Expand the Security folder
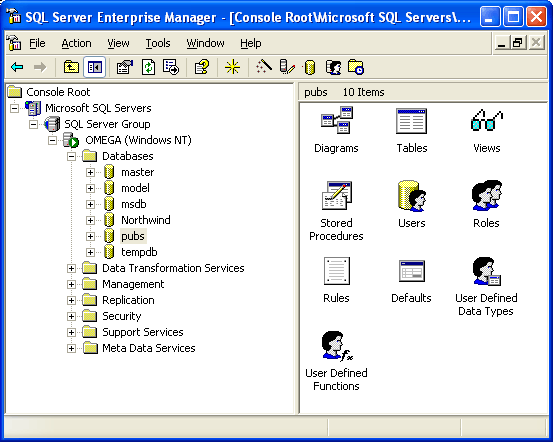The height and width of the screenshot is (442, 553). point(71,316)
